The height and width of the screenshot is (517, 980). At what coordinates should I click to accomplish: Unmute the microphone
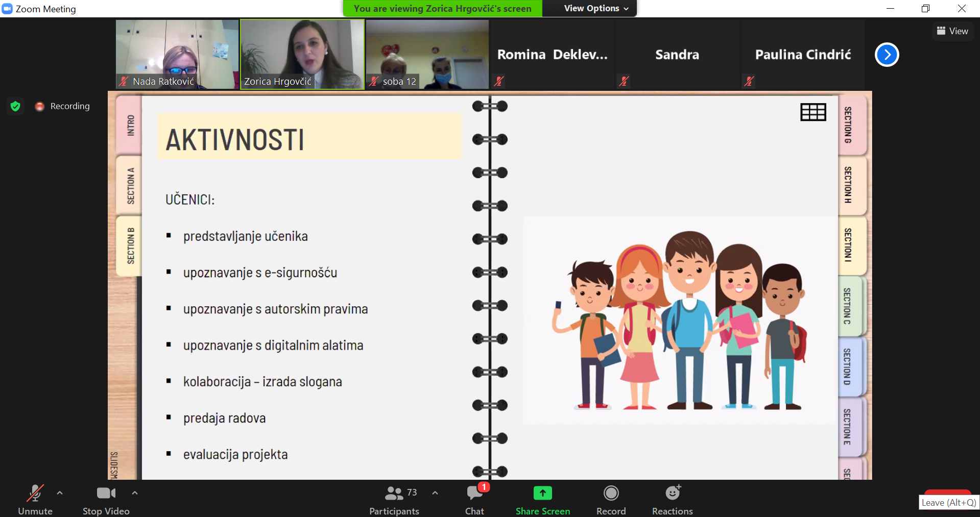click(x=35, y=500)
